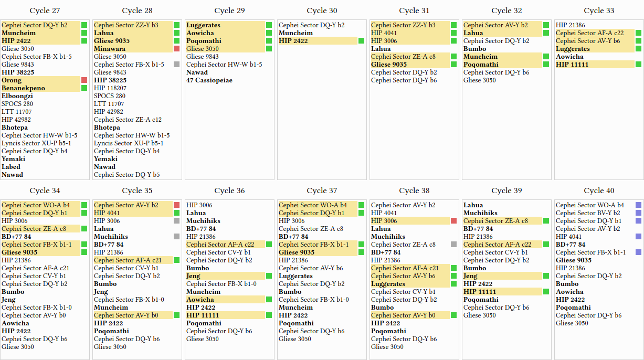Select Poqomathi in the Cycle 38 list
Image resolution: width=644 pixels, height=360 pixels.
[388, 331]
